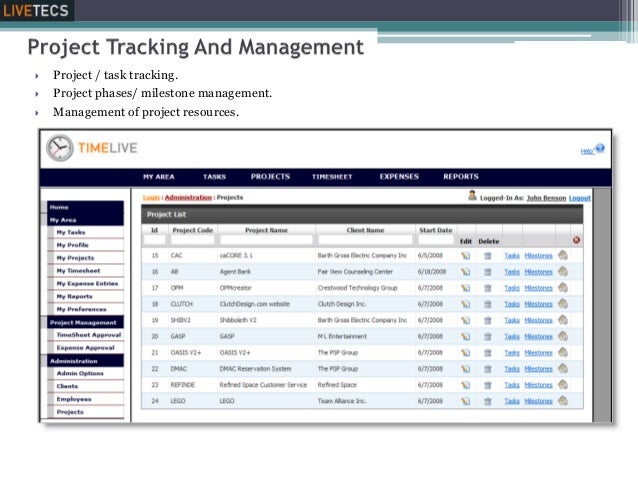Open Employees under Administration sidebar
Screen dimensions: 638x479
(x=72, y=398)
